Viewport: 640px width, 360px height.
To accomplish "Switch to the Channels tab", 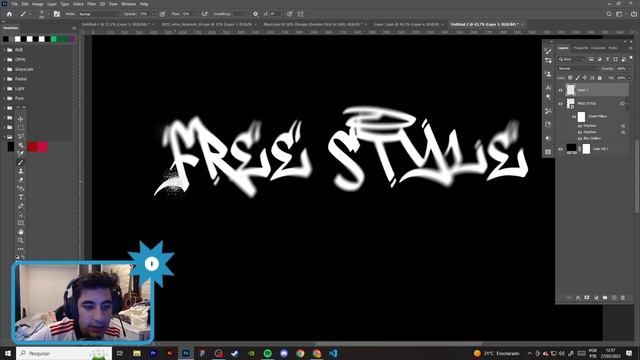I will click(598, 48).
